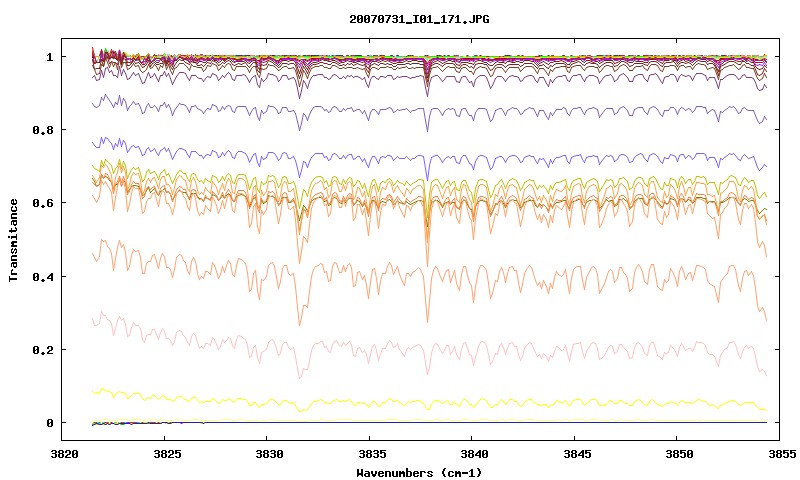Select the Transmitance y-axis label
Image resolution: width=800 pixels, height=480 pixels.
pos(13,240)
